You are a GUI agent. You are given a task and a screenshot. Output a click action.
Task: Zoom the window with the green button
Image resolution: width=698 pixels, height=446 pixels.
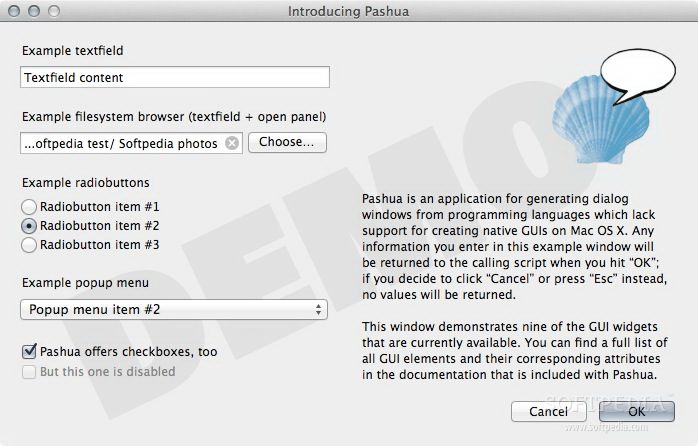tap(52, 11)
